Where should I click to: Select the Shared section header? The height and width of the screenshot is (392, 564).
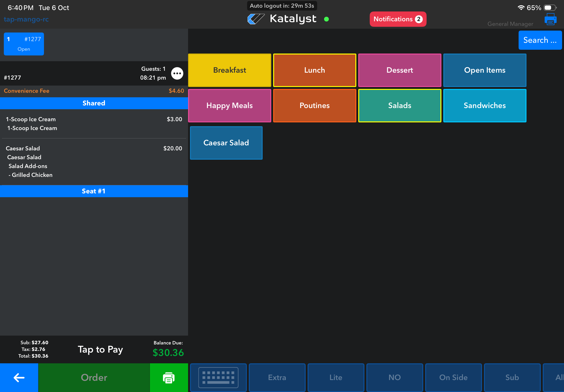pos(94,103)
